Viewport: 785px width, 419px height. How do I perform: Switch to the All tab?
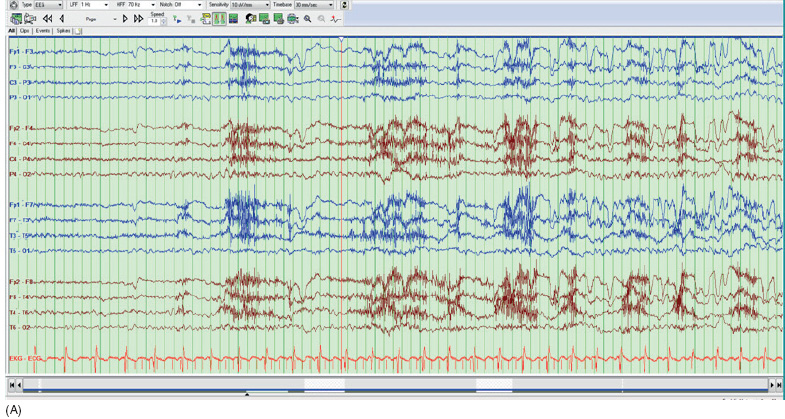point(11,31)
